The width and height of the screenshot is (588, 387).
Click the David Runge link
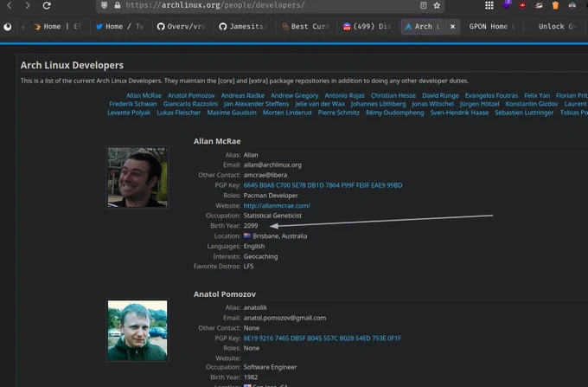click(x=440, y=95)
